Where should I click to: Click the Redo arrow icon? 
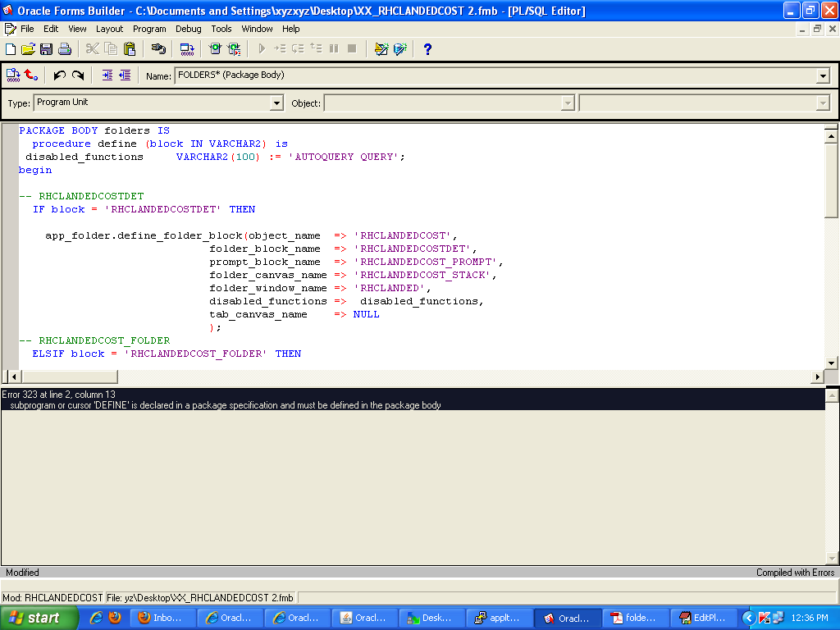(x=78, y=75)
